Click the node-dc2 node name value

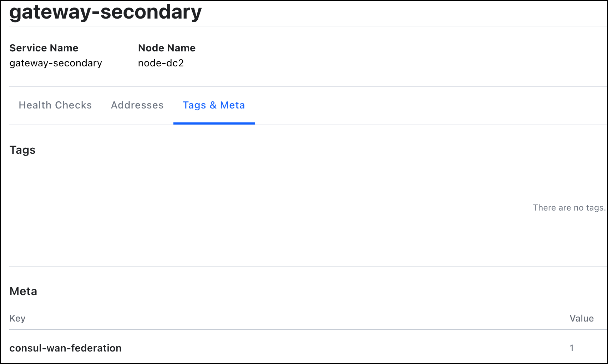[161, 63]
